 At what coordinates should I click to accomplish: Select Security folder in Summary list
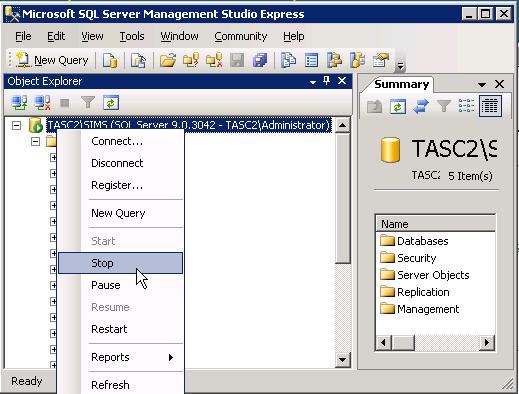pos(408,258)
